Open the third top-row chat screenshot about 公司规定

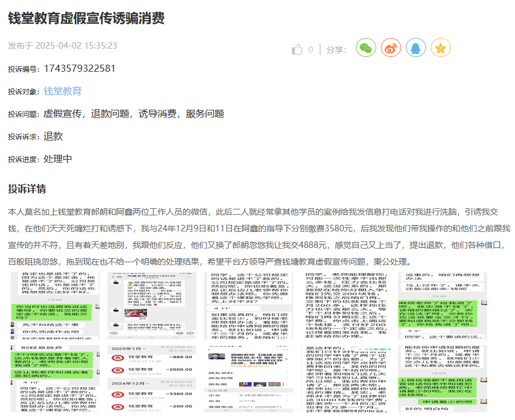coord(249,306)
